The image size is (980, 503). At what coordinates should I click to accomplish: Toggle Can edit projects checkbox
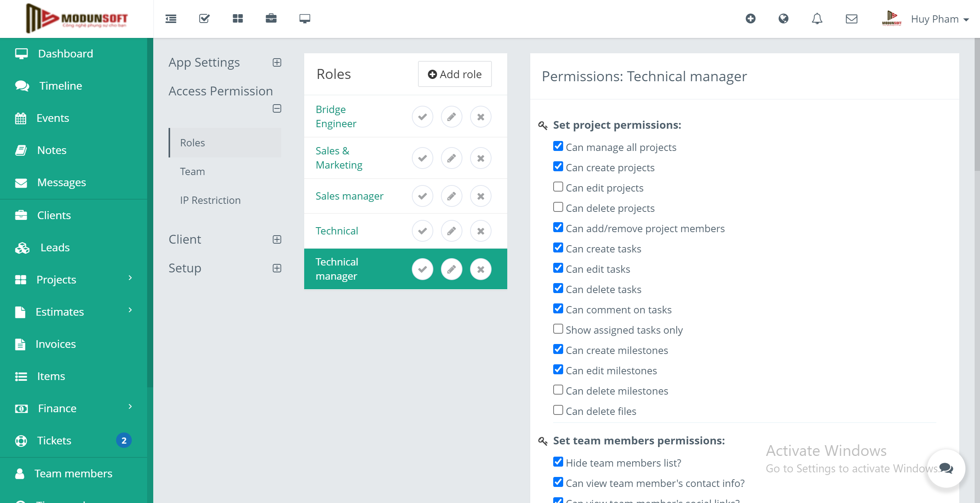point(557,187)
